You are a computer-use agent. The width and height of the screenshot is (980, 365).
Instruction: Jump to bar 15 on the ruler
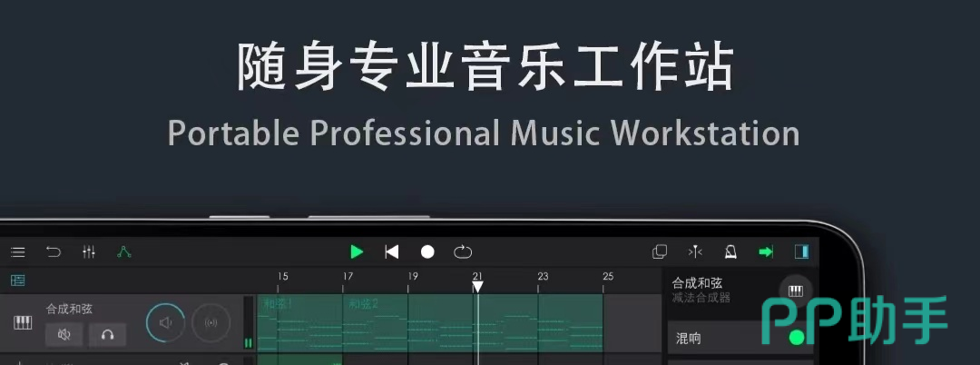283,276
